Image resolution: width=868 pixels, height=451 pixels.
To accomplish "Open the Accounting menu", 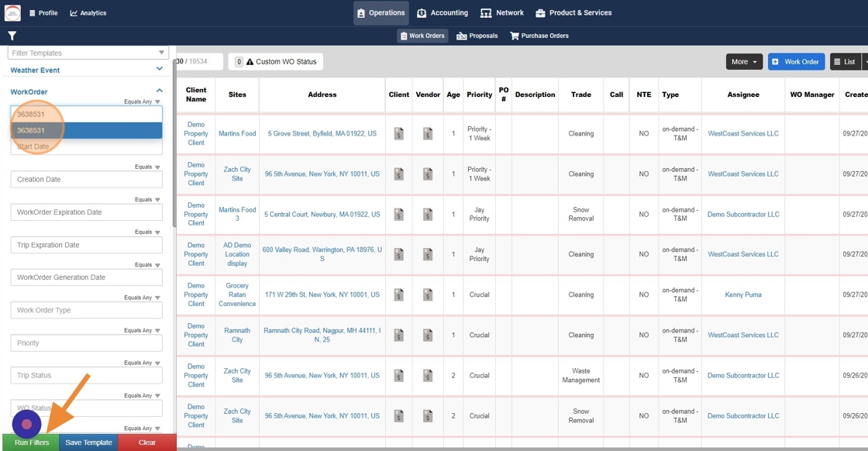I will pyautogui.click(x=443, y=13).
